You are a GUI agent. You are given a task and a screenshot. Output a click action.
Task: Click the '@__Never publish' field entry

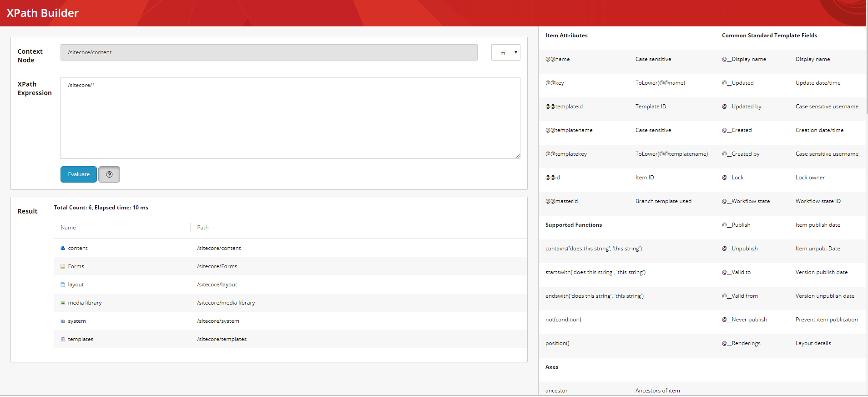[745, 320]
